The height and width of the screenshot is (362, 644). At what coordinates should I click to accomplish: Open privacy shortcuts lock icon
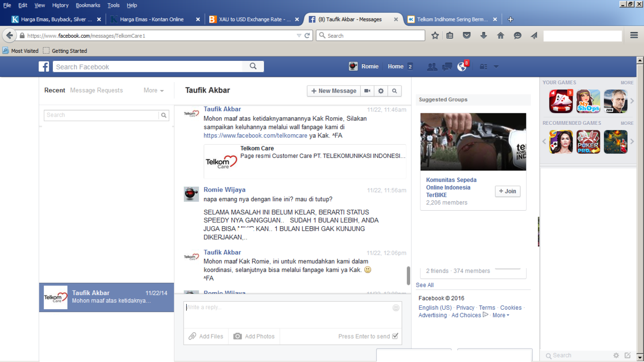[x=483, y=66]
